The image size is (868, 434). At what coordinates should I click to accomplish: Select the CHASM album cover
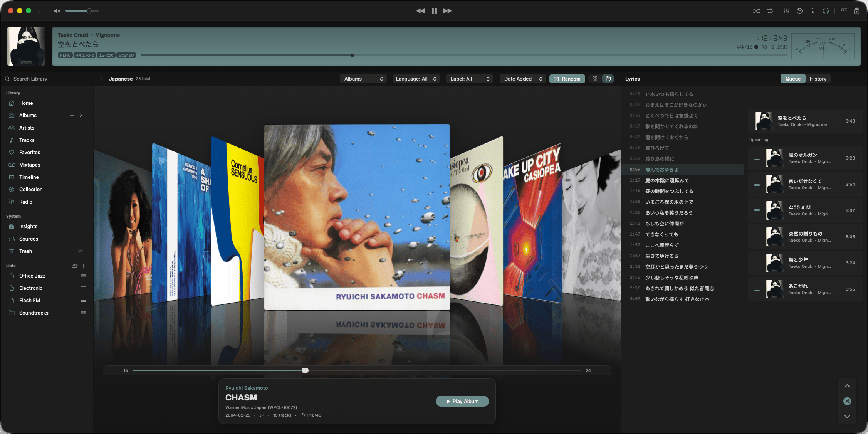tap(357, 217)
